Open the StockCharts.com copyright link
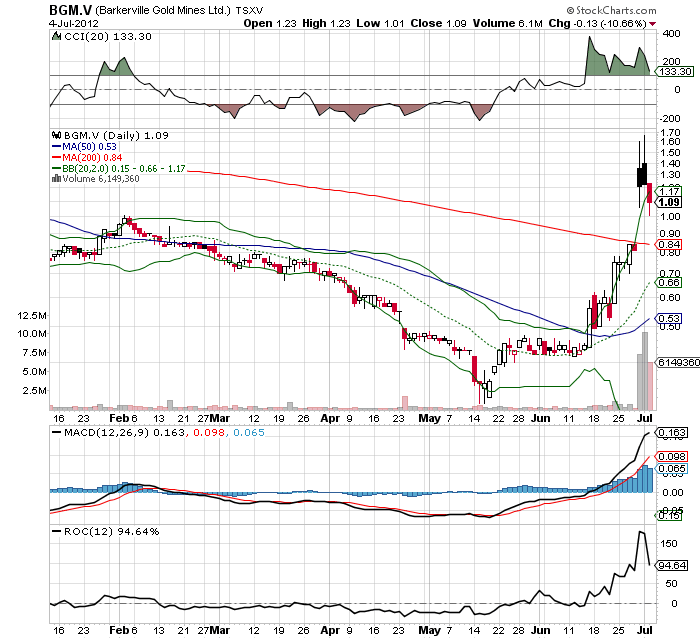The height and width of the screenshot is (639, 700). [x=612, y=10]
